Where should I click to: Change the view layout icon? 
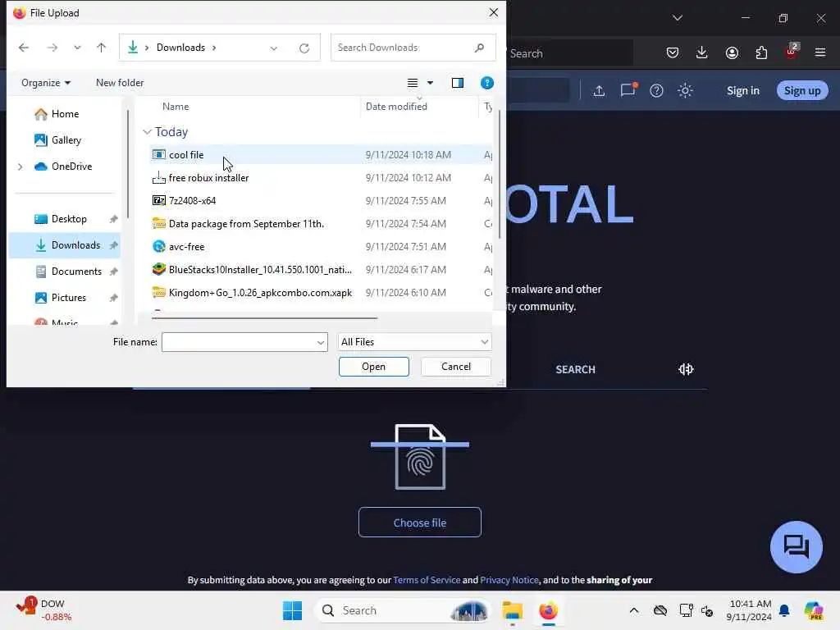point(412,83)
